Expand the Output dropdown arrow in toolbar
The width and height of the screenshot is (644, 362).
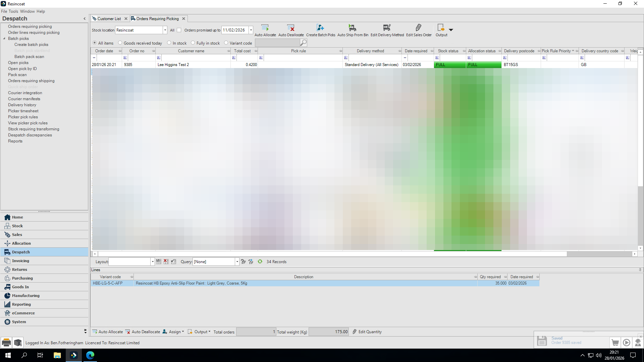pos(451,30)
